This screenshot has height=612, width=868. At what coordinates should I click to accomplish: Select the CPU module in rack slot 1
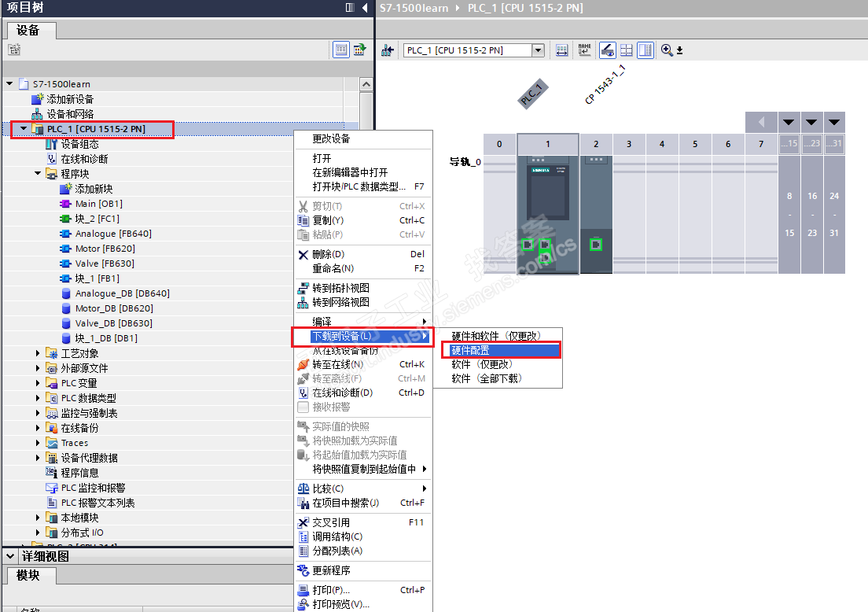pos(547,214)
